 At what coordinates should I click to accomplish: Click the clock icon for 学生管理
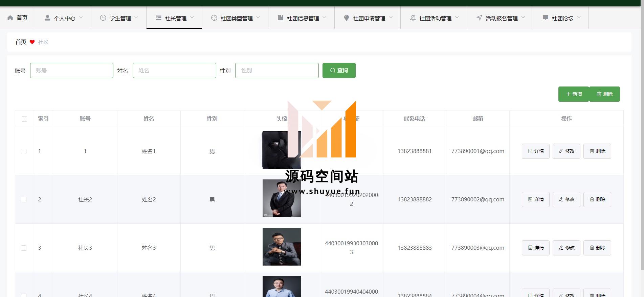103,18
